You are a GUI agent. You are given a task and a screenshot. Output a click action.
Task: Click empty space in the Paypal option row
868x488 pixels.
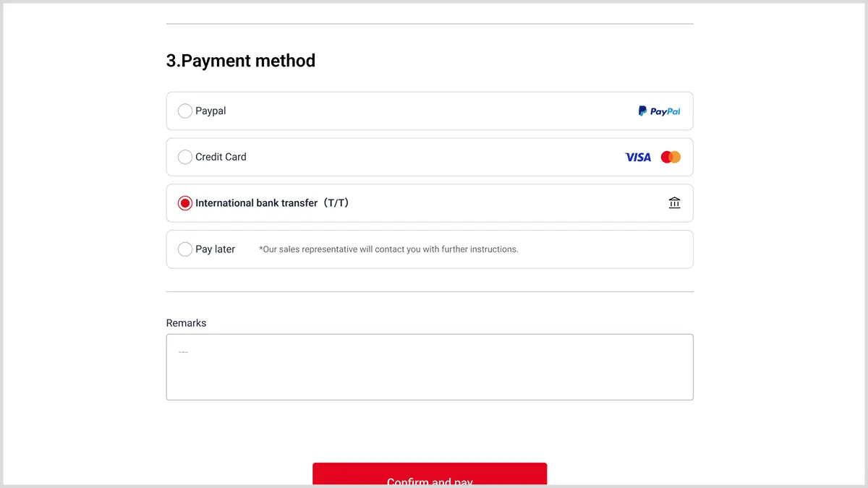[x=427, y=111]
